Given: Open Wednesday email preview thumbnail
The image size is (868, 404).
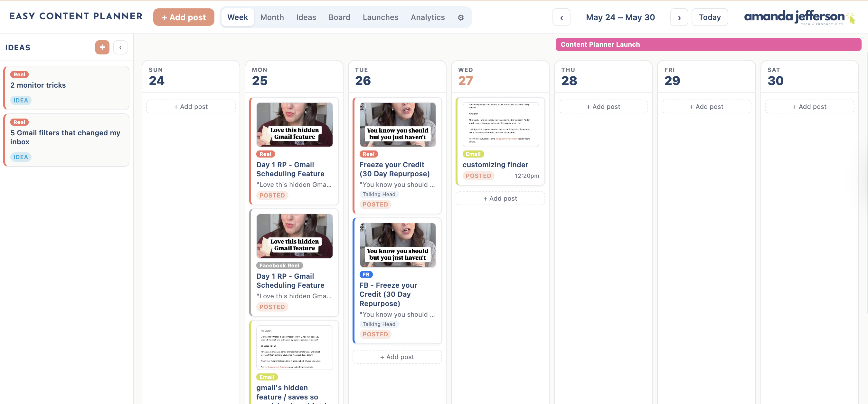Looking at the screenshot, I should click(501, 124).
